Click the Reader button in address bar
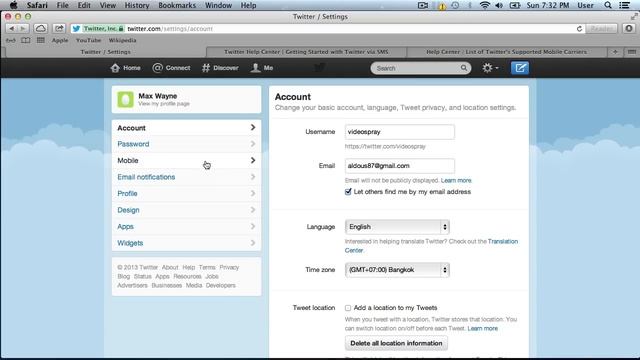640x360 pixels. tap(601, 29)
